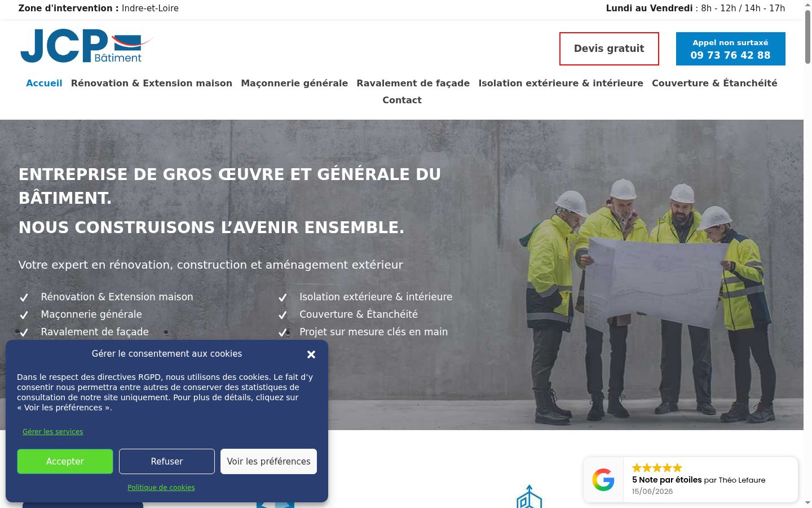Click the five-star rating in the review
The width and height of the screenshot is (812, 508).
pyautogui.click(x=657, y=467)
